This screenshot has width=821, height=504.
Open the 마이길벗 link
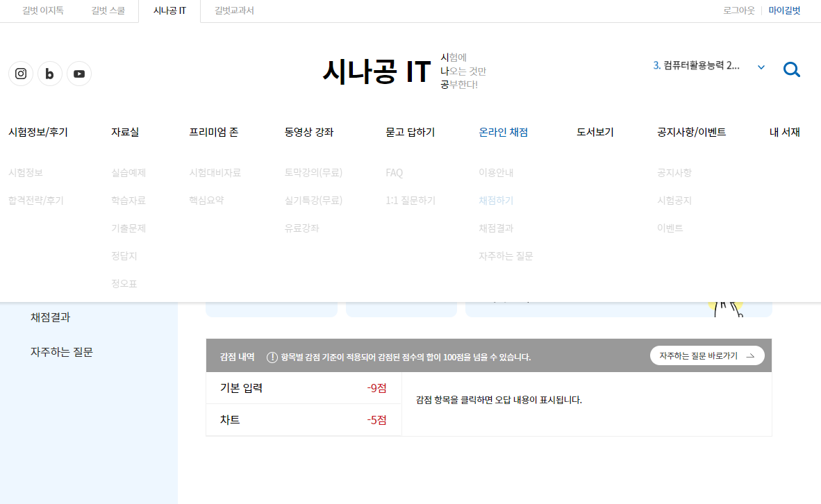coord(784,10)
